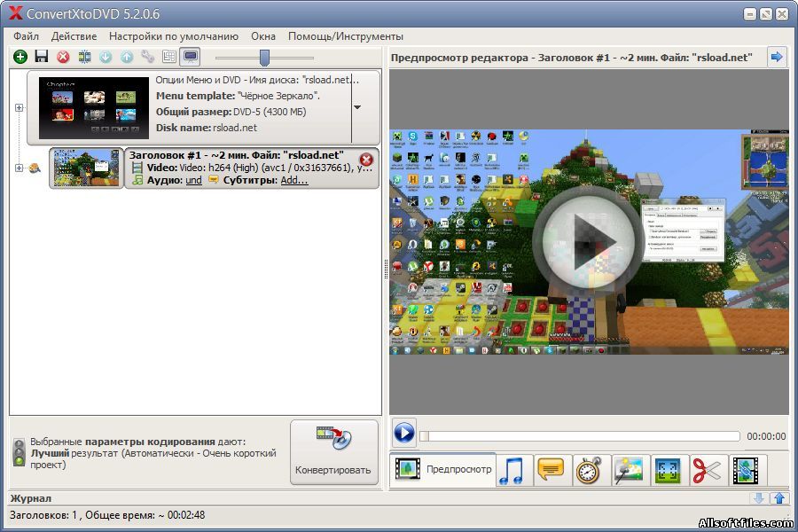The image size is (798, 532).
Task: Click 'Disk name: rsload.net' text
Action: point(206,128)
